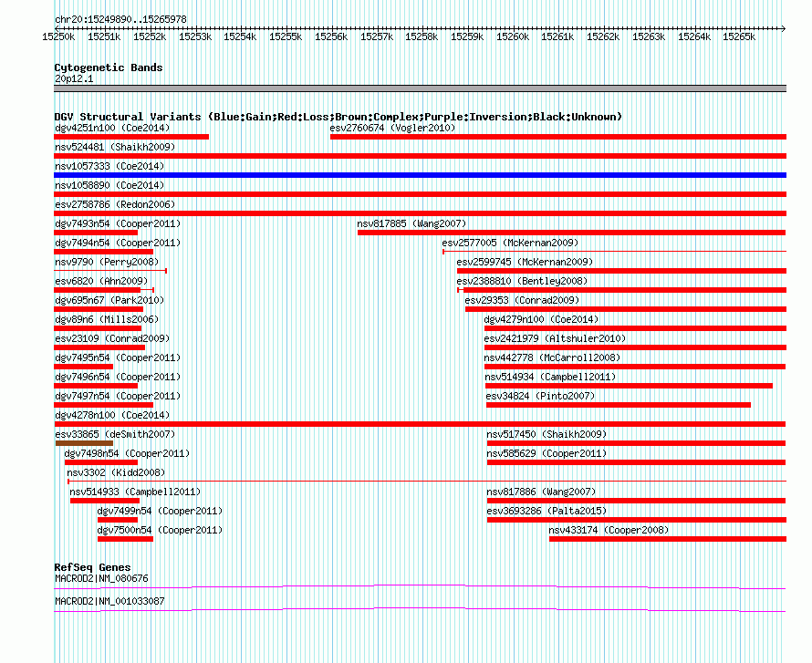
Task: Click nsv517450 (Shaikh2009) label
Action: 547,434
